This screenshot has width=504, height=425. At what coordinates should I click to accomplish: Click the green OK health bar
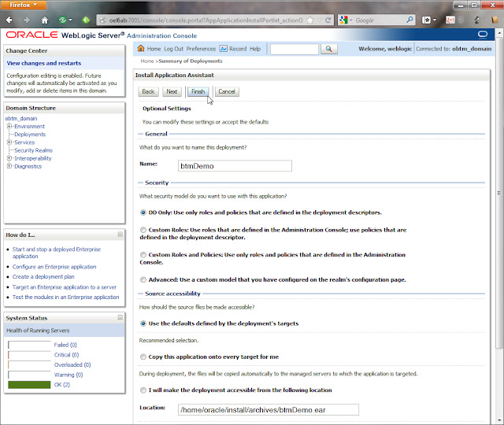(29, 385)
